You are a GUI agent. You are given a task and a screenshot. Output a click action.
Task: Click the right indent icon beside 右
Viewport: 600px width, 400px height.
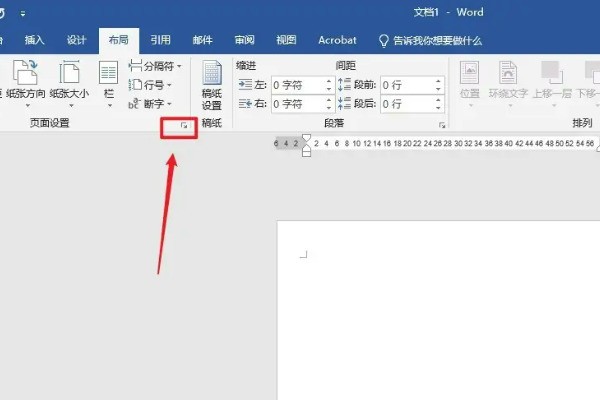pyautogui.click(x=245, y=103)
